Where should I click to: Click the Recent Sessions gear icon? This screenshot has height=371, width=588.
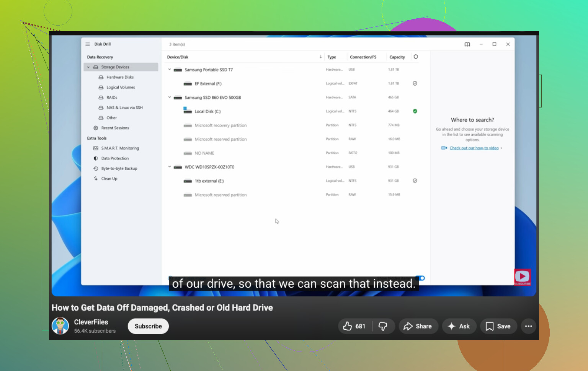tap(96, 128)
